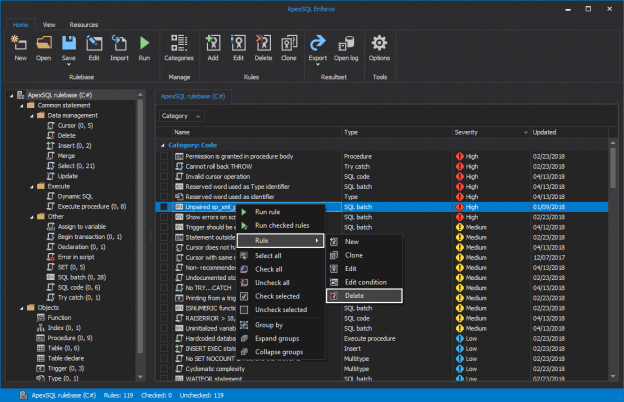
Task: Check the 'Reserved word used as identifier' checkbox
Action: click(164, 197)
